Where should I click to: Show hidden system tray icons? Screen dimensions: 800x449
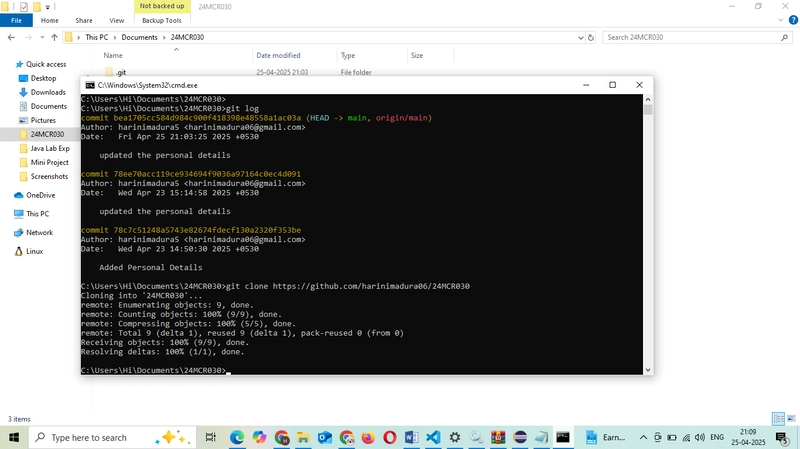643,437
